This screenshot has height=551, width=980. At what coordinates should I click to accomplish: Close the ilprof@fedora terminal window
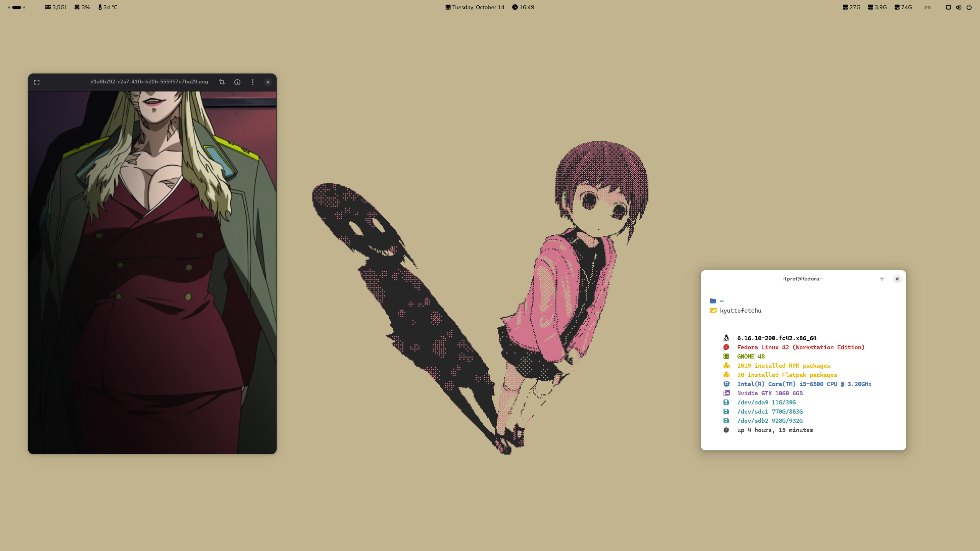click(x=897, y=279)
